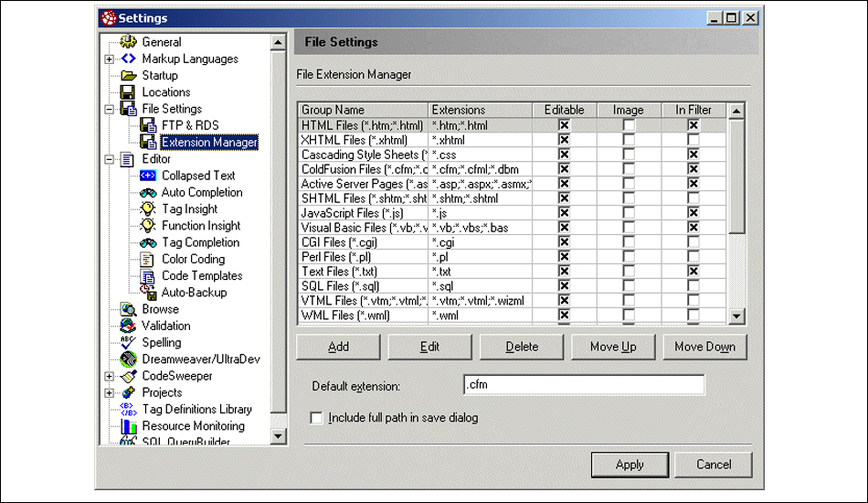Viewport: 868px width, 503px height.
Task: Check Image box for SQL Files row
Action: [x=629, y=286]
